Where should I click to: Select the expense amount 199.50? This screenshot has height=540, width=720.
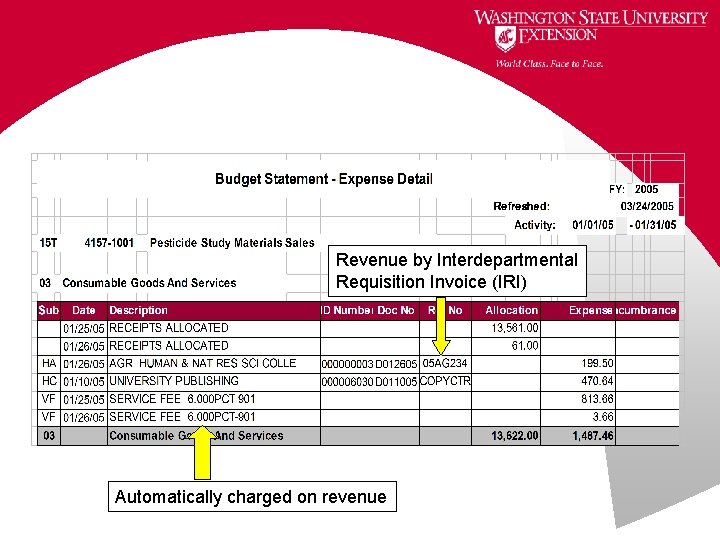[x=597, y=364]
